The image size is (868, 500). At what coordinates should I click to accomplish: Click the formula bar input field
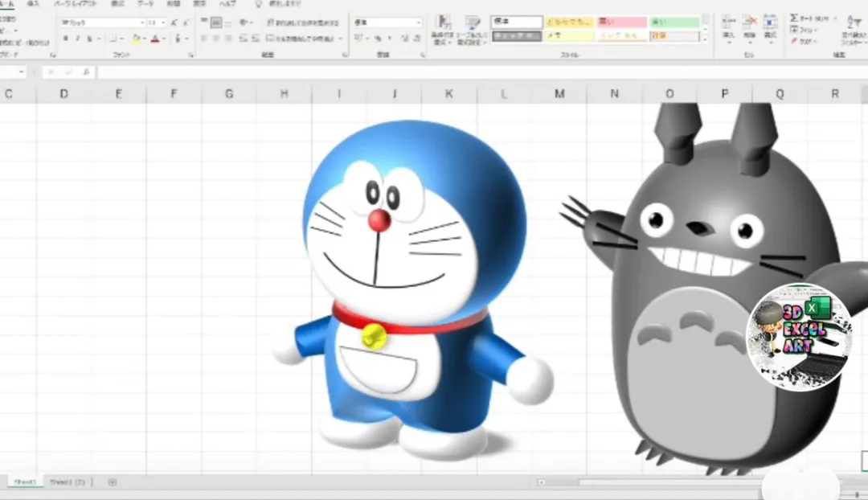481,72
